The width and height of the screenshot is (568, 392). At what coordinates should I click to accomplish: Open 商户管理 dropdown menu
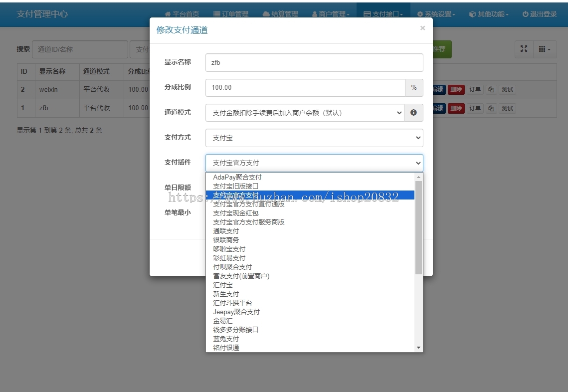[x=331, y=14]
